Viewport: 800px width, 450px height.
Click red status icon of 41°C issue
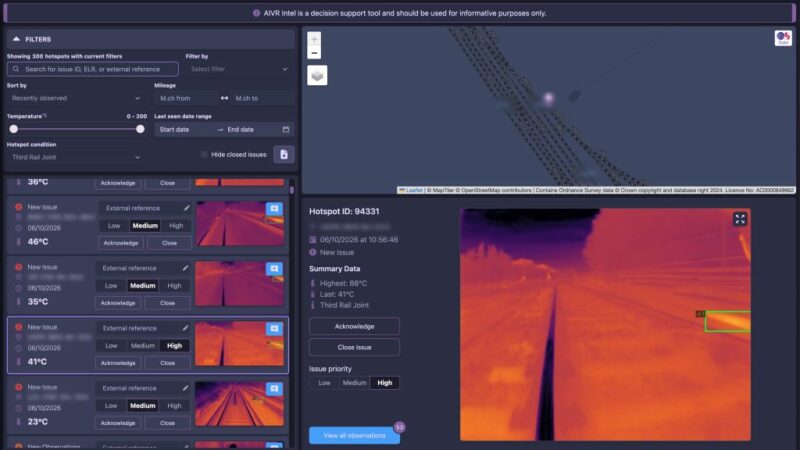(x=18, y=327)
